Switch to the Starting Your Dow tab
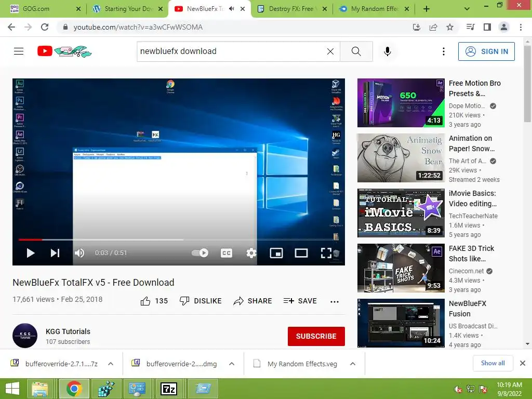Viewport: 532px width, 399px height. (x=127, y=9)
